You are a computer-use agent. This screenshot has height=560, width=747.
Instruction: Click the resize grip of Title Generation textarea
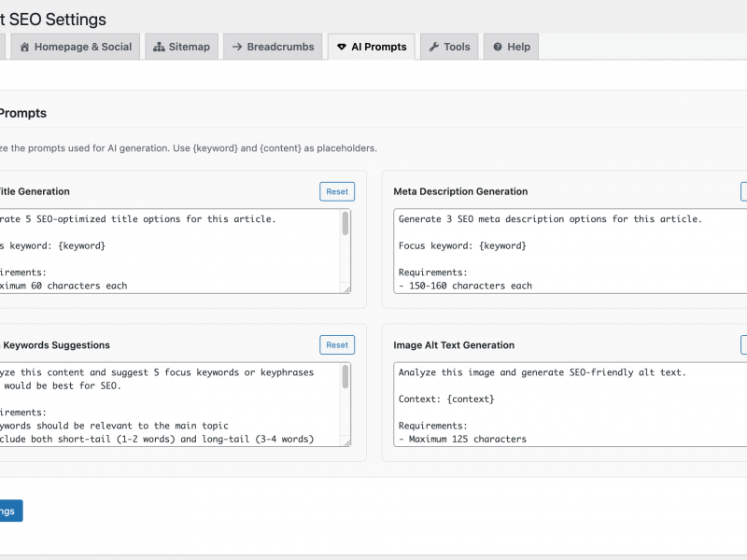click(347, 291)
